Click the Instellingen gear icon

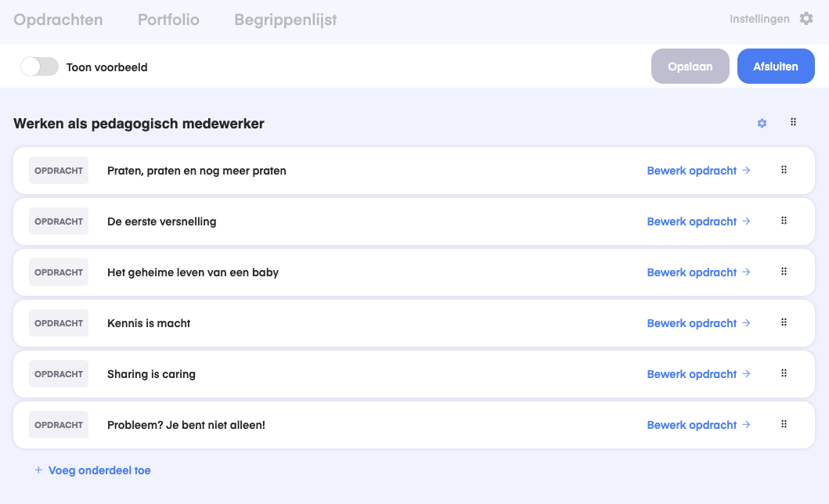pos(806,19)
